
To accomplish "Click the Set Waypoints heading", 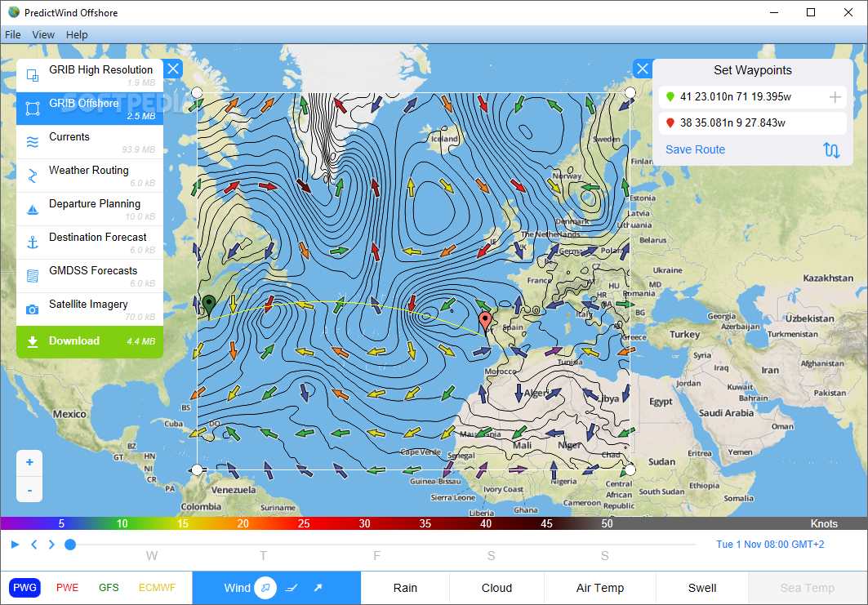I will point(753,70).
